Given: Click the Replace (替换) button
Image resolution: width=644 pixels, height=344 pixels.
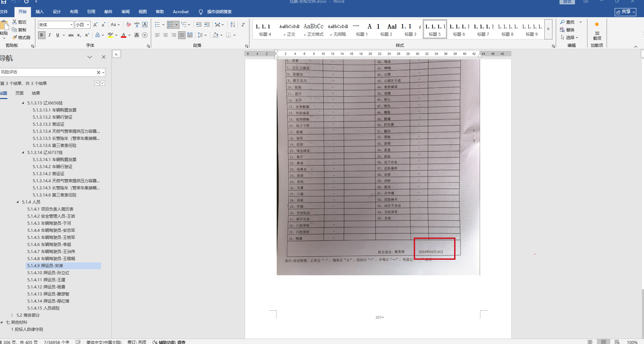Looking at the screenshot, I should coord(567,30).
